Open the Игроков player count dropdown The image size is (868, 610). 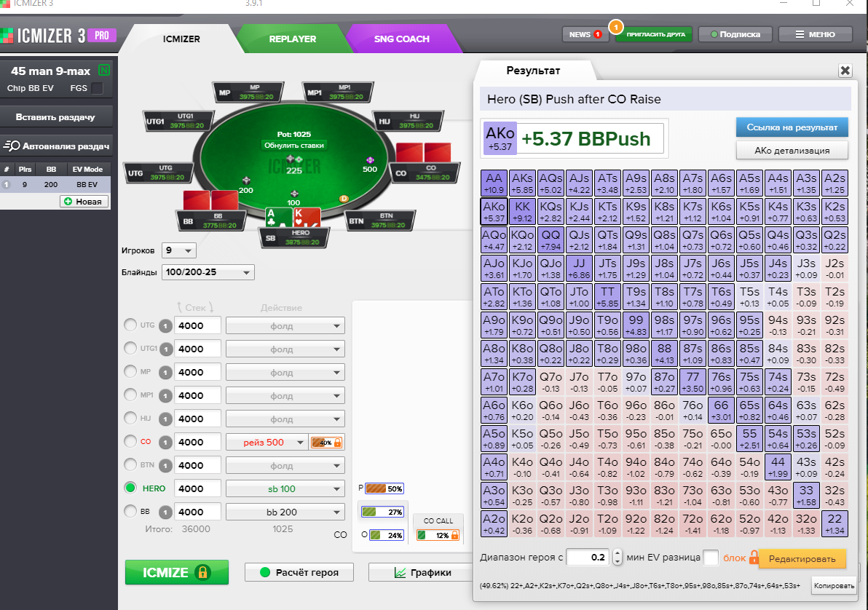click(179, 250)
